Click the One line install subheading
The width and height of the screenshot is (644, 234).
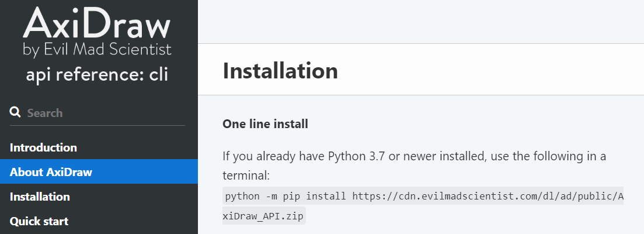[x=265, y=124]
